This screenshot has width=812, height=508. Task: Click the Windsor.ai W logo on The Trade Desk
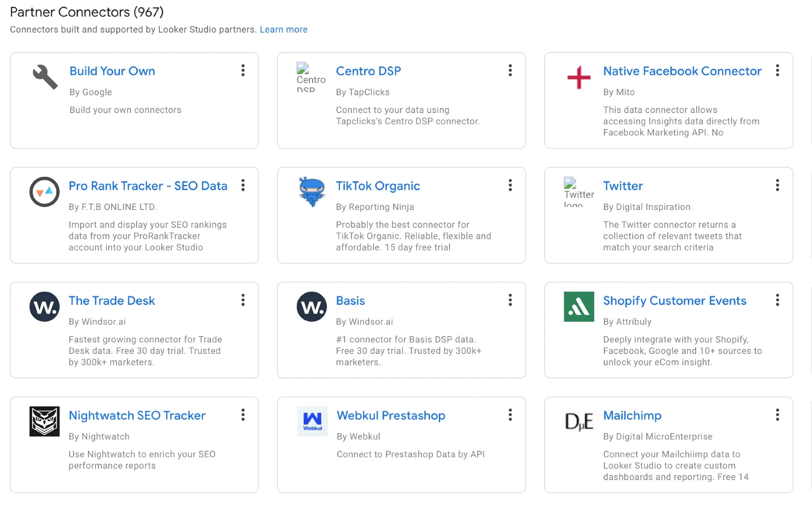tap(44, 306)
